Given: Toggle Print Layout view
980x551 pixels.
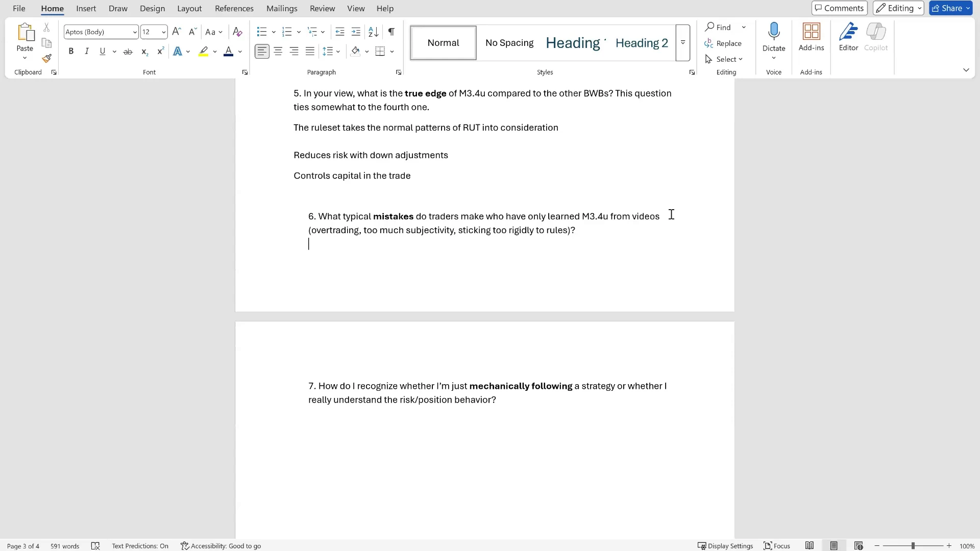Looking at the screenshot, I should click(x=834, y=546).
